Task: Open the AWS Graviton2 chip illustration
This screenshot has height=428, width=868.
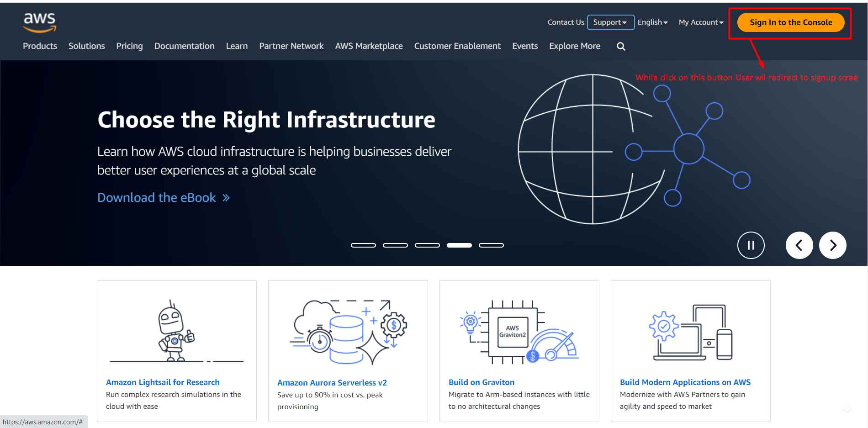Action: pyautogui.click(x=519, y=332)
